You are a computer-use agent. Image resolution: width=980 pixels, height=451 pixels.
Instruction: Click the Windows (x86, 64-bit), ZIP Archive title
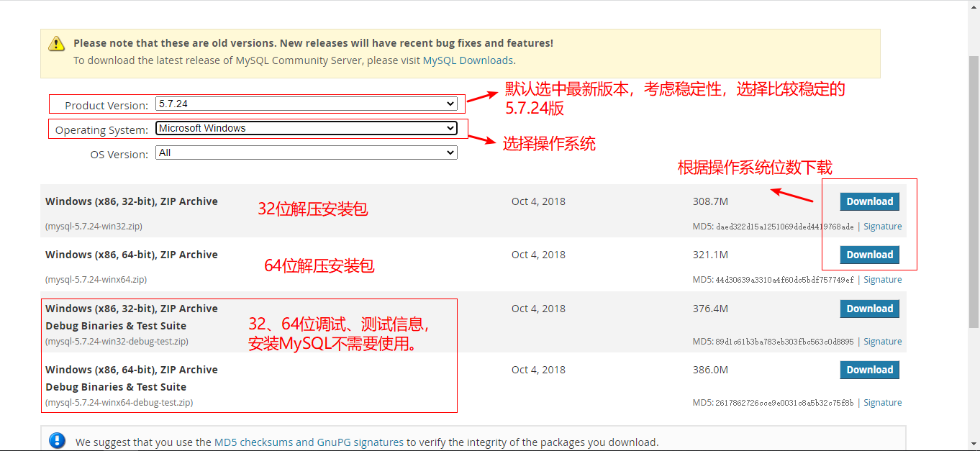[x=132, y=255]
